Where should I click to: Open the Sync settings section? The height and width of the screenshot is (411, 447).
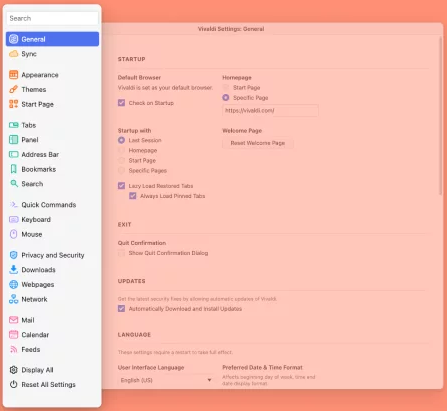tap(52, 54)
